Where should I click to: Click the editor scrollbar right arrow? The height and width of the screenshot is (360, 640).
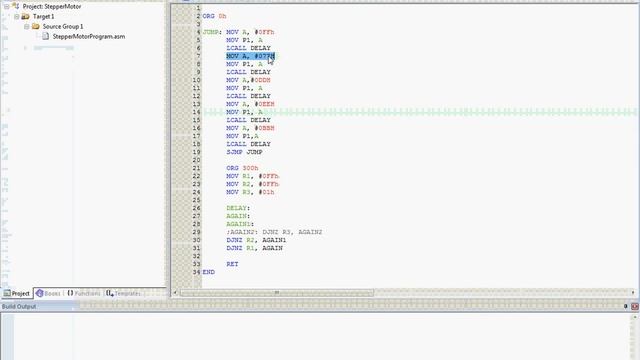(633, 293)
